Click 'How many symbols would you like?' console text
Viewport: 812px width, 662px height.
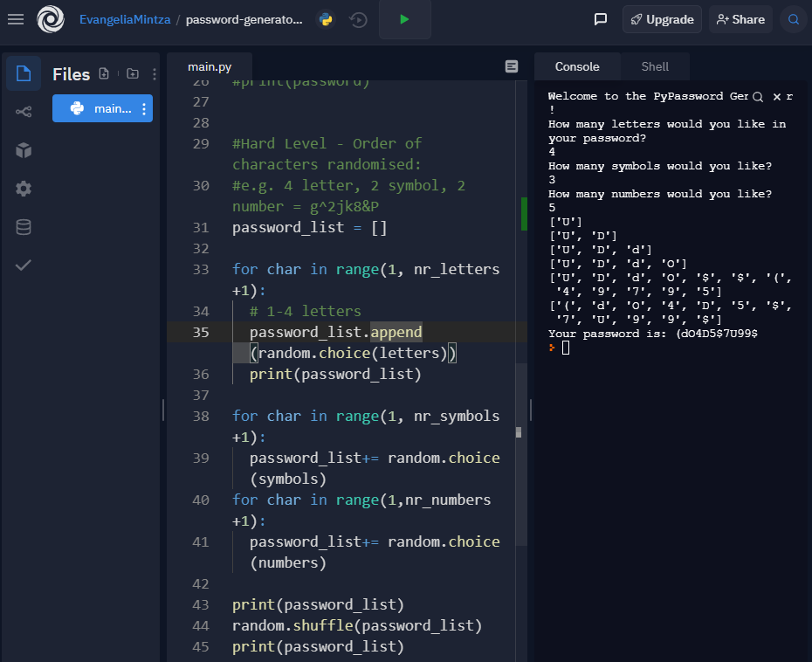[660, 166]
